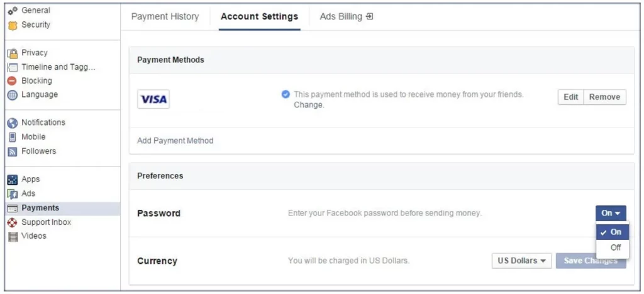This screenshot has width=644, height=294.
Task: Open the password On dropdown button
Action: point(610,213)
